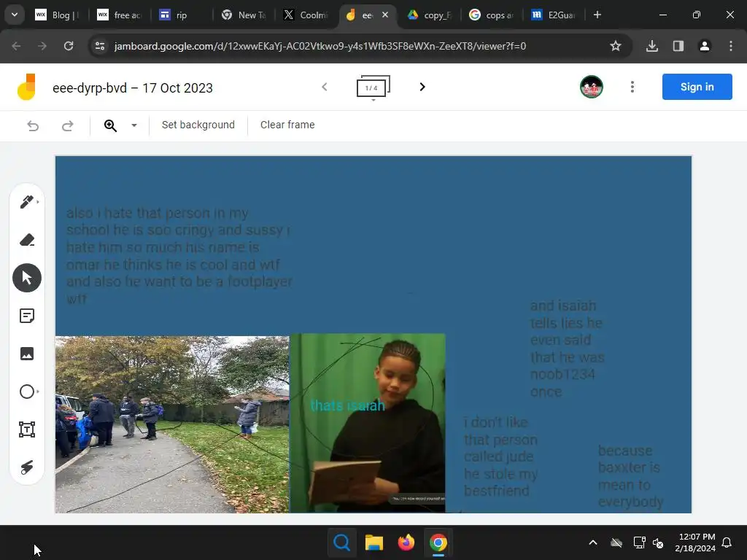
Task: Click the Sign in button
Action: [x=697, y=87]
